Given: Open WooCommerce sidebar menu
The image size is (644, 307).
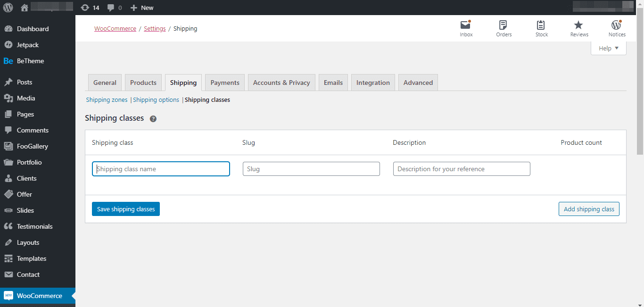Looking at the screenshot, I should coord(38,296).
